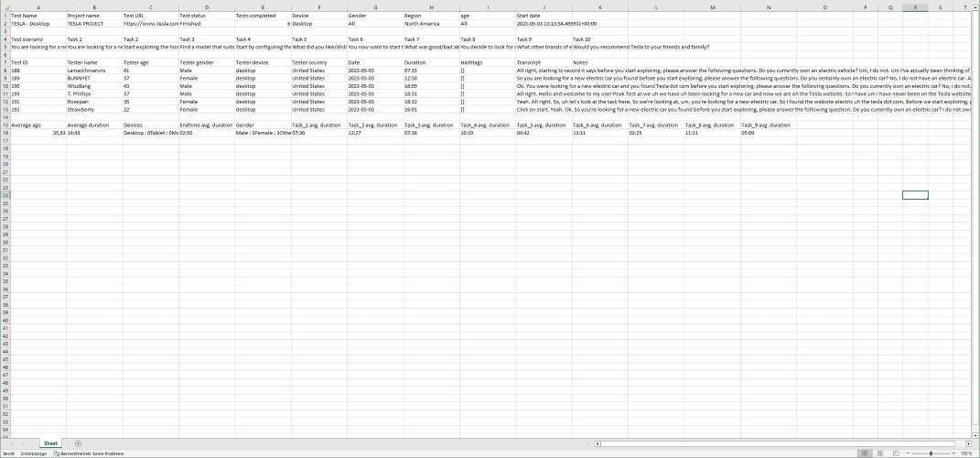Select tester name 'WizzBang'
The image size is (980, 458).
point(94,86)
